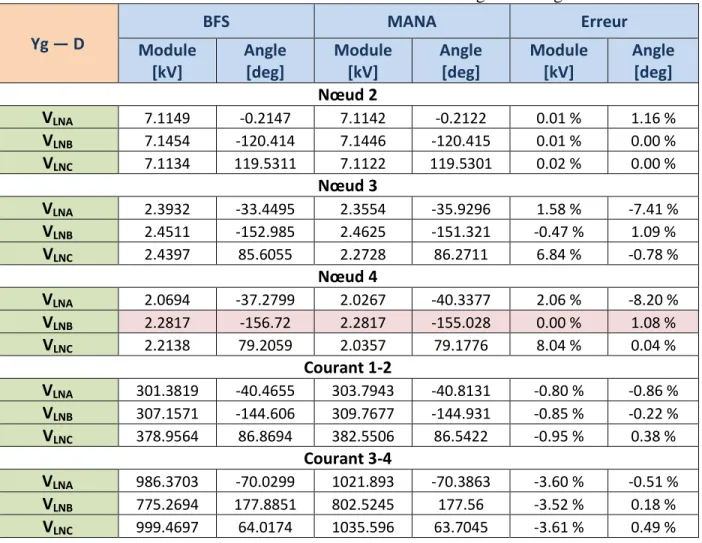This screenshot has height=543, width=702.
Task: Select the MANA column group header
Action: coord(412,21)
